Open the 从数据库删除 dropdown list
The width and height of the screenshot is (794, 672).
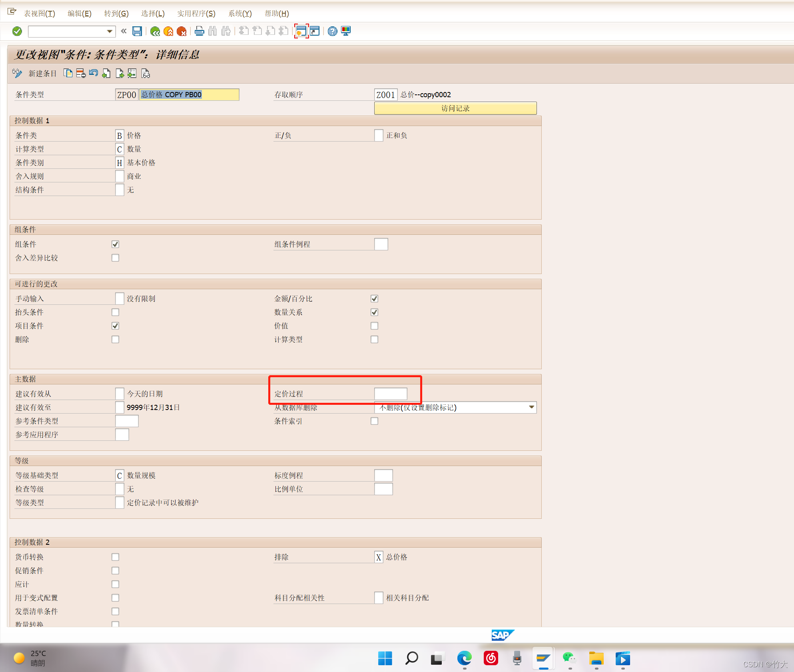tap(531, 407)
